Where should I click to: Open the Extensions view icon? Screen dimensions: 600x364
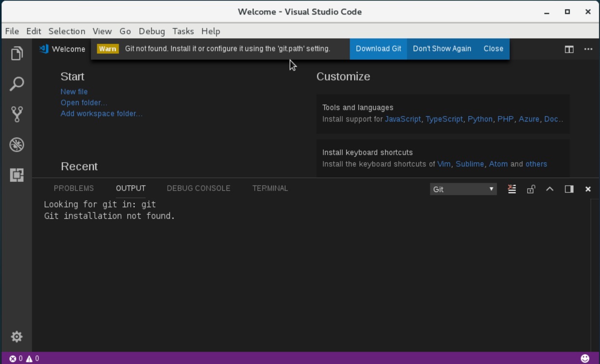pyautogui.click(x=17, y=175)
